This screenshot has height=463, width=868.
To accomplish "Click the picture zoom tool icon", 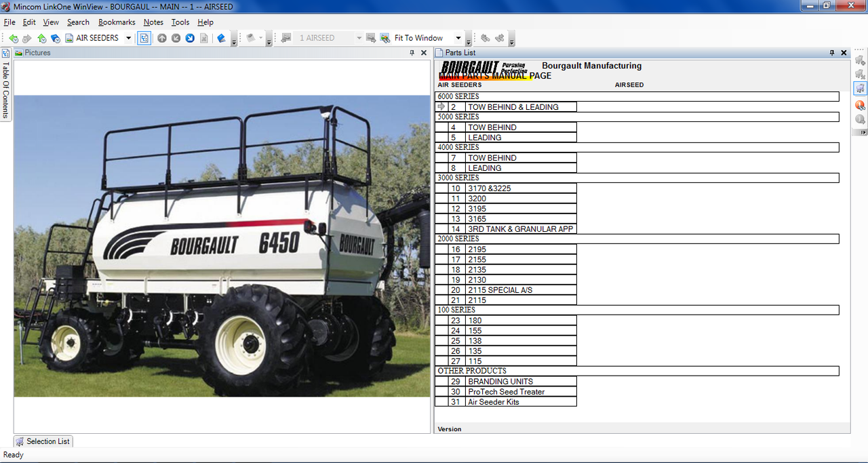I will click(x=385, y=38).
